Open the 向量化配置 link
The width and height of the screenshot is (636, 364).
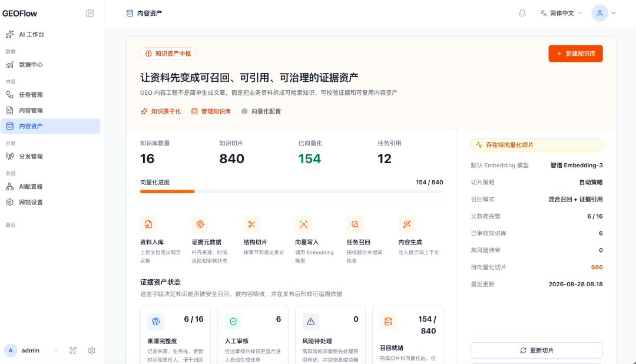coord(261,111)
